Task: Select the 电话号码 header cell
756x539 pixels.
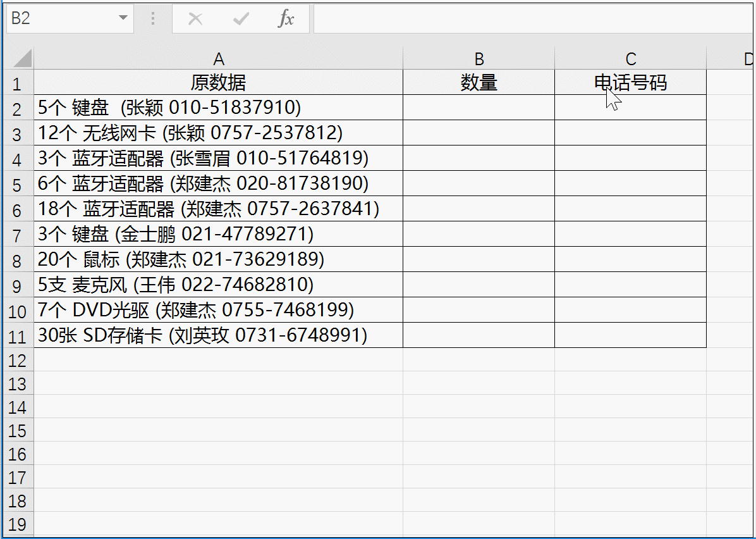Action: (x=630, y=83)
